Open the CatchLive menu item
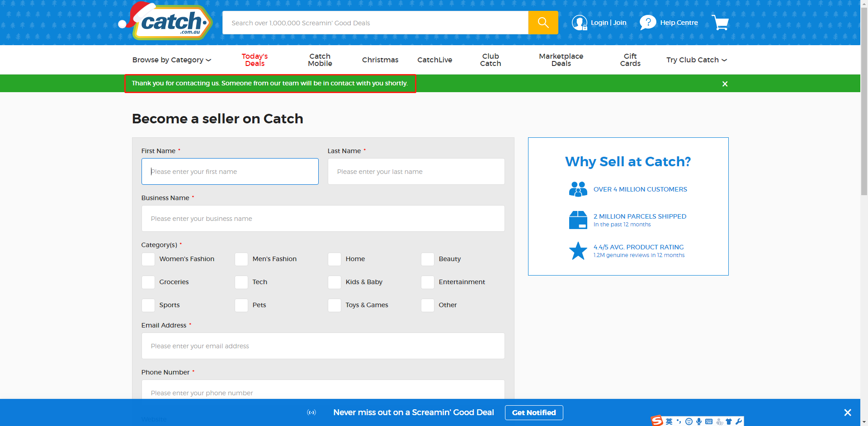This screenshot has height=426, width=868. click(435, 60)
